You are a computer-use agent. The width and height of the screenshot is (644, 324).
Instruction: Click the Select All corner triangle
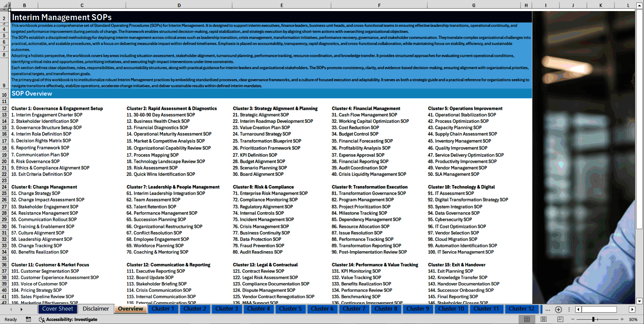5,5
